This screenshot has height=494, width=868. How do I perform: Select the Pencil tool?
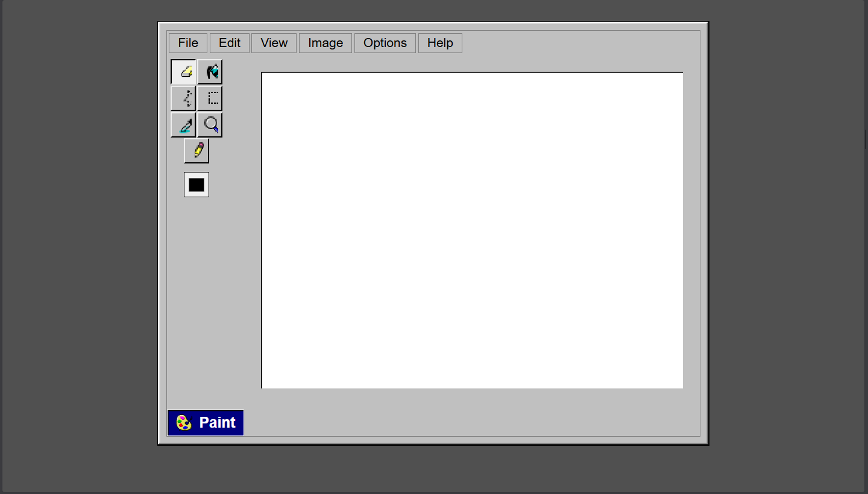[x=197, y=150]
